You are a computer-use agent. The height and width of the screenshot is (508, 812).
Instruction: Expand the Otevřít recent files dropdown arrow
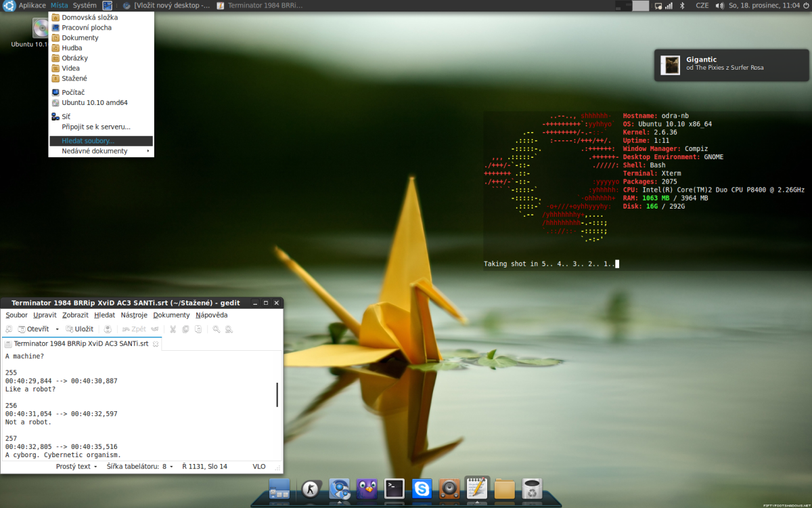[57, 329]
